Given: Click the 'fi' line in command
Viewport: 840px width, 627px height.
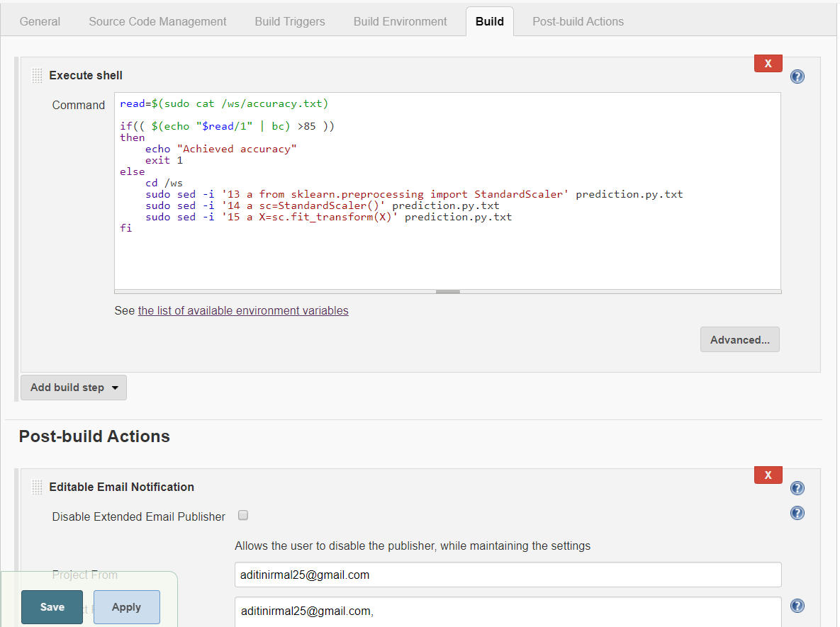Looking at the screenshot, I should pyautogui.click(x=126, y=228).
